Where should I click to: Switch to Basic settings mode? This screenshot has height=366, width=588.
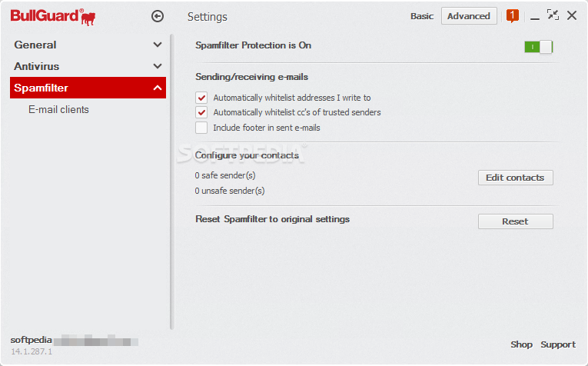[x=422, y=16]
